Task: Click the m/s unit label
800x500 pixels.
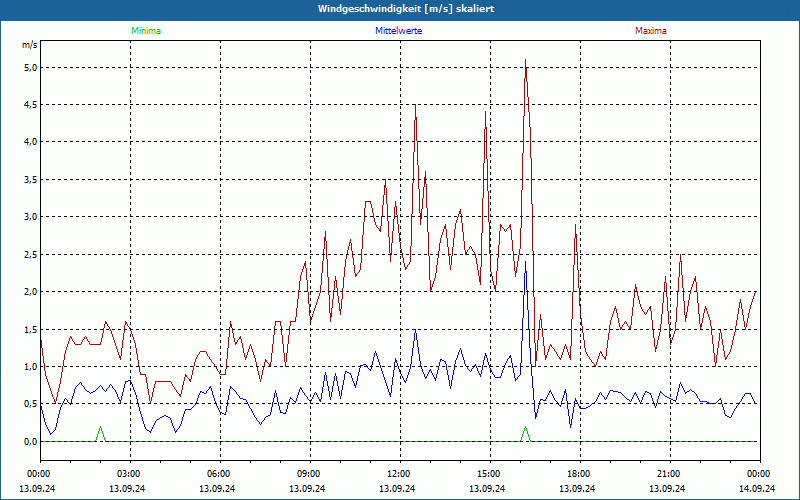Action: click(30, 45)
